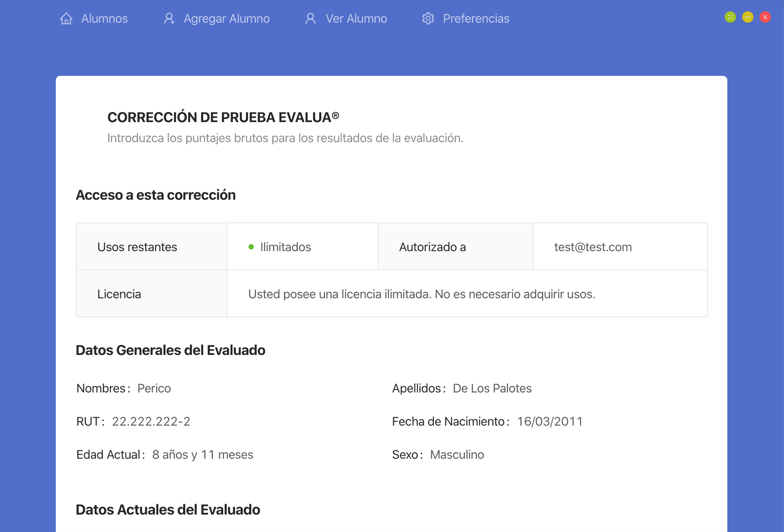Open the Preferencias menu text
The height and width of the screenshot is (532, 784).
coord(476,19)
